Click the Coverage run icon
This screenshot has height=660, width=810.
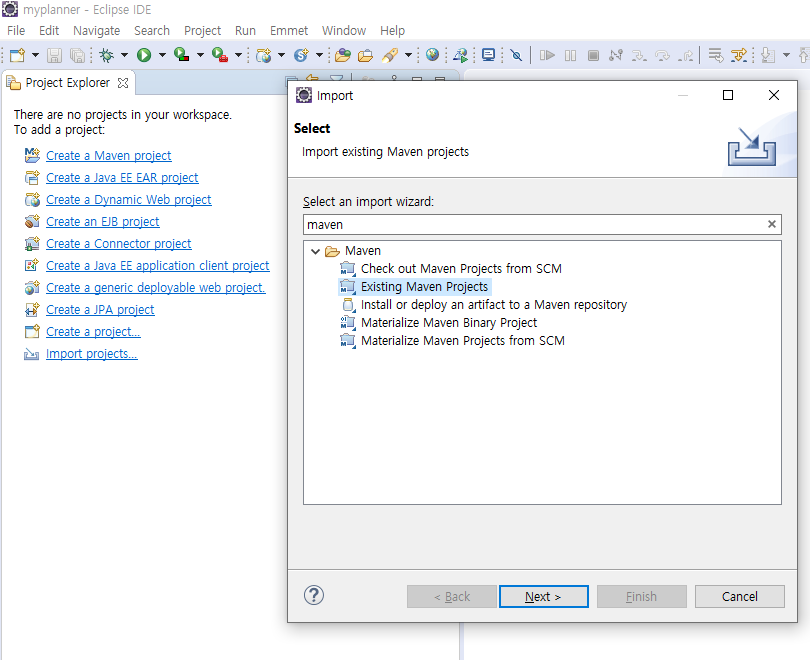tap(182, 55)
